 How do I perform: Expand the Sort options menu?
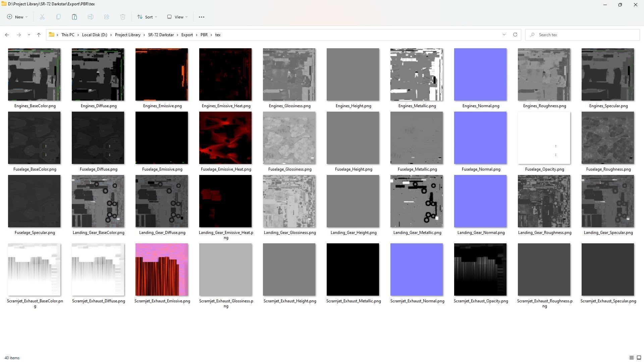click(147, 17)
